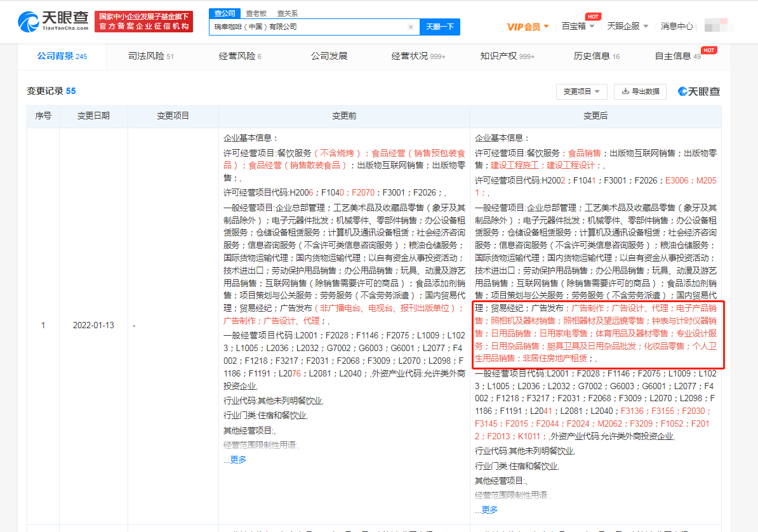758x532 pixels.
Task: Click the 变更后 column header
Action: [595, 116]
